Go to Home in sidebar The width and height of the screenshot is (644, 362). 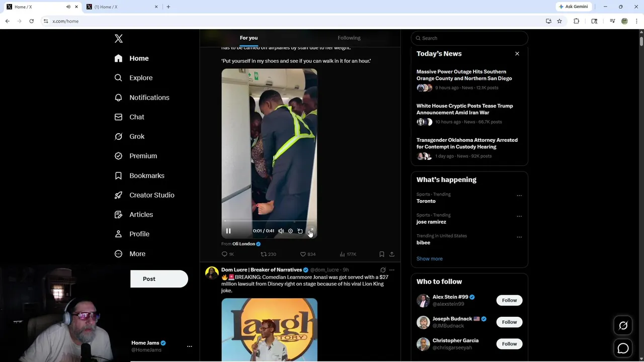point(131,58)
